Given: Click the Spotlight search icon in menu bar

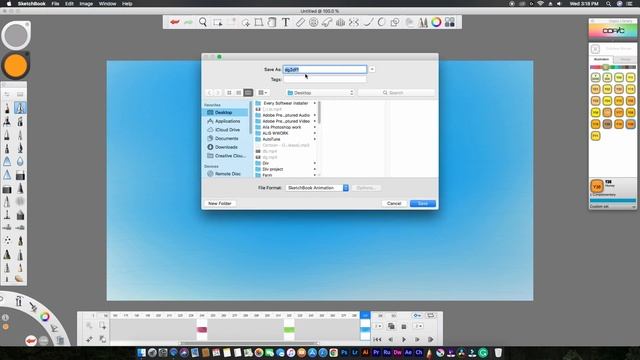Looking at the screenshot, I should point(608,4).
